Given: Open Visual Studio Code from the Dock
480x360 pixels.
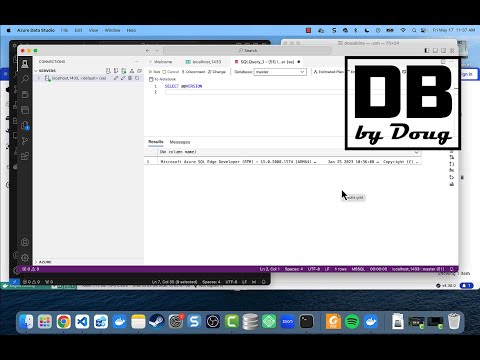Looking at the screenshot, I should (82, 322).
